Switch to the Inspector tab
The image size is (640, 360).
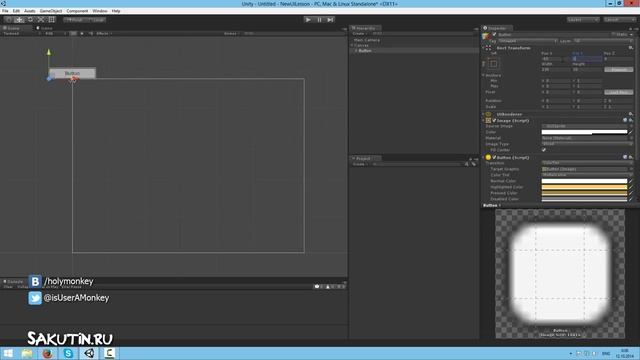coord(496,28)
